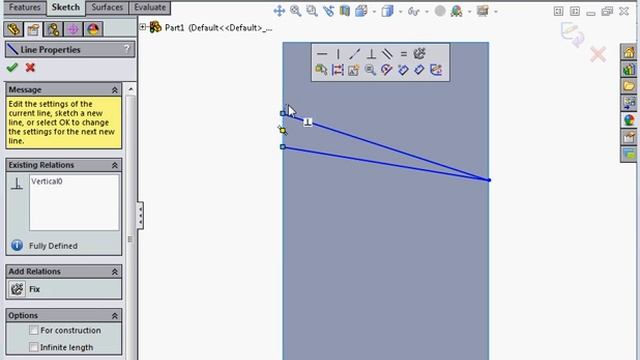Click the Edit Appearance sphere icon
This screenshot has width=640, height=360.
440,11
